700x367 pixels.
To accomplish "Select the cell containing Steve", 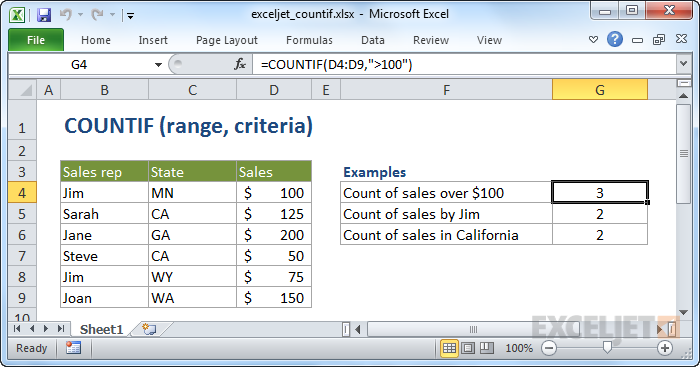I will coord(104,256).
